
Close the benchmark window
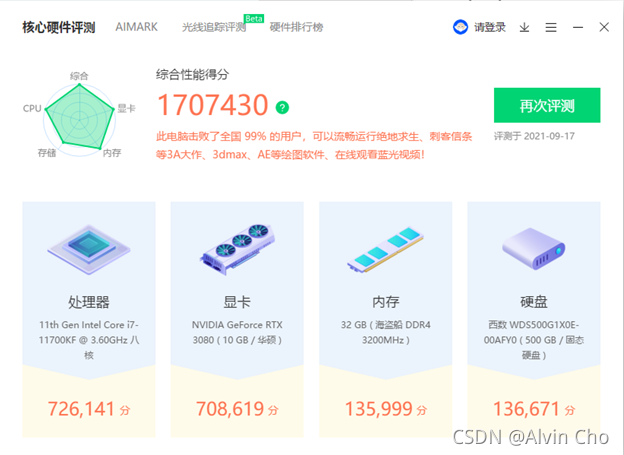point(604,27)
